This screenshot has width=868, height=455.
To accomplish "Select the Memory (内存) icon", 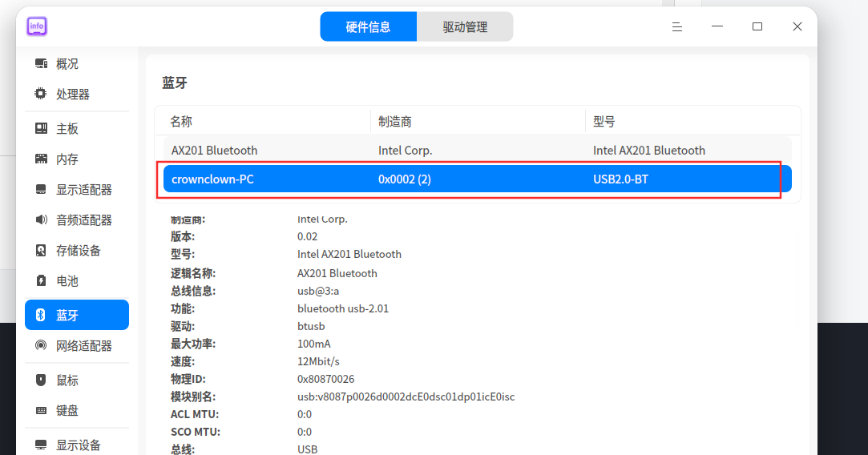I will tap(41, 159).
